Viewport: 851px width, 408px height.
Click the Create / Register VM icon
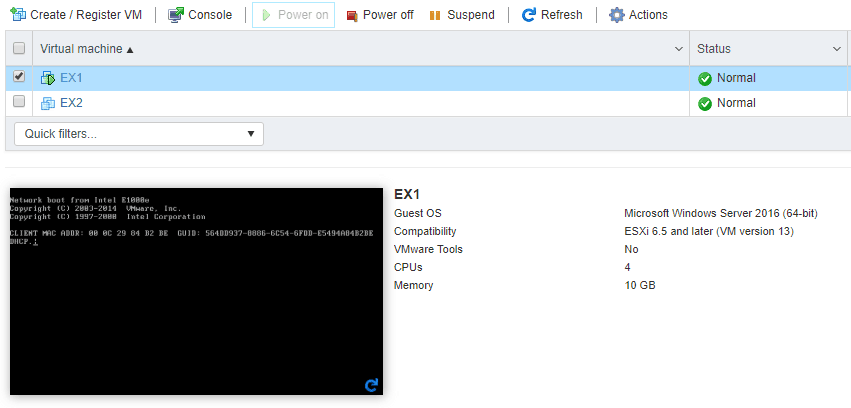pos(18,15)
